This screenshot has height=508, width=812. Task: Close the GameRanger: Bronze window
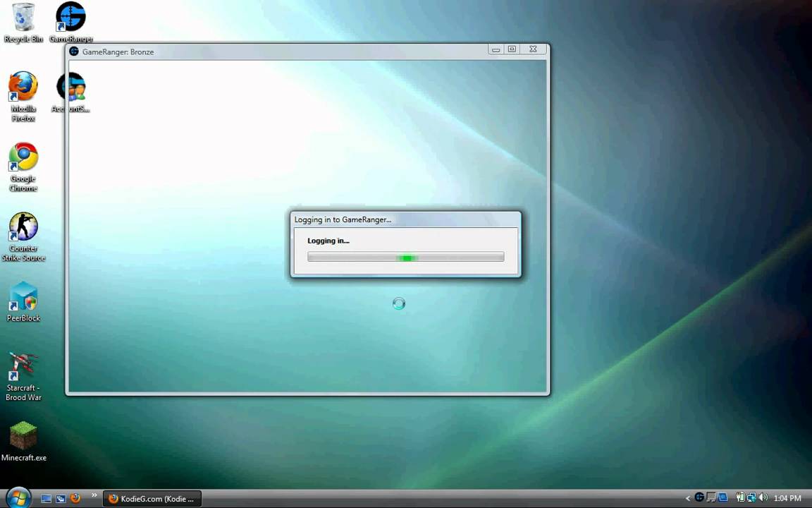click(x=533, y=49)
